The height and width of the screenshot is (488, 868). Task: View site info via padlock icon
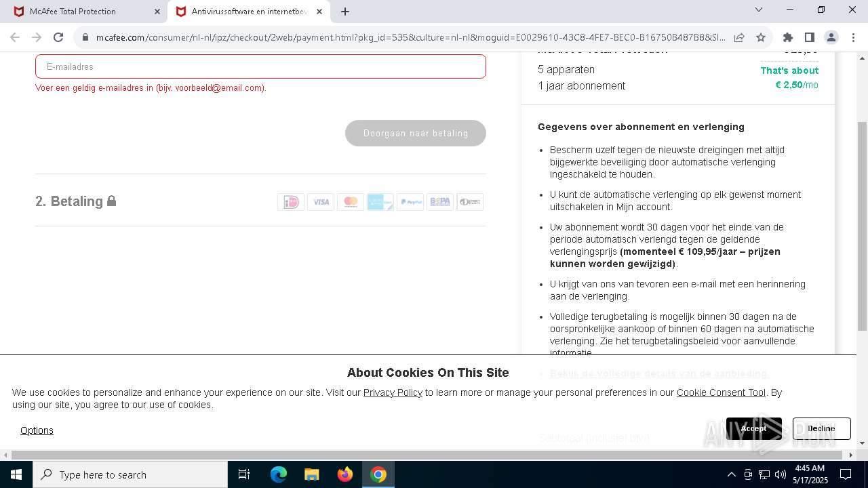[85, 37]
